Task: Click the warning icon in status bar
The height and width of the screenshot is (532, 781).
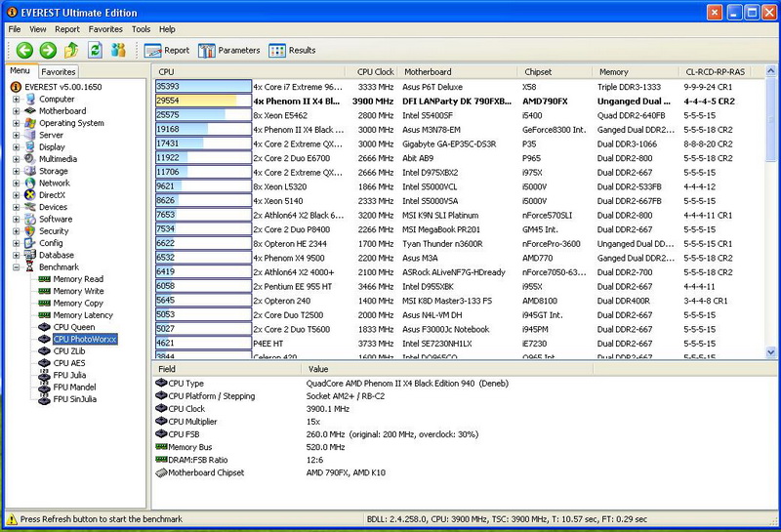Action: (12, 519)
